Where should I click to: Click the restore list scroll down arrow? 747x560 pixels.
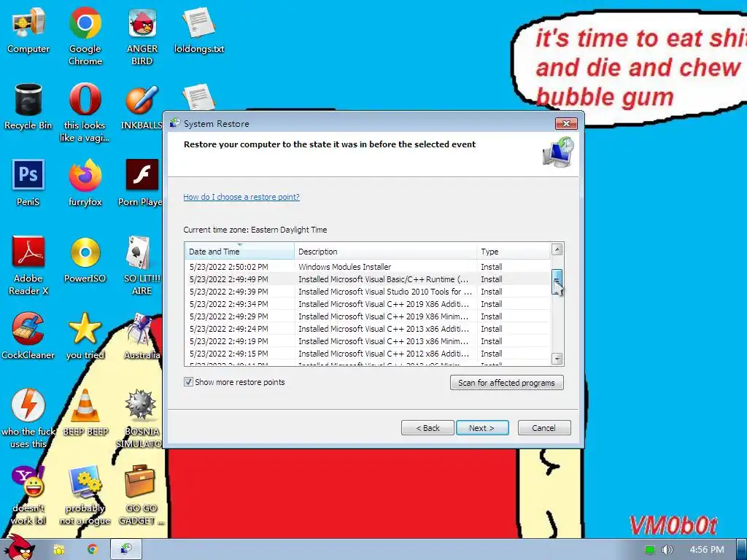tap(557, 359)
